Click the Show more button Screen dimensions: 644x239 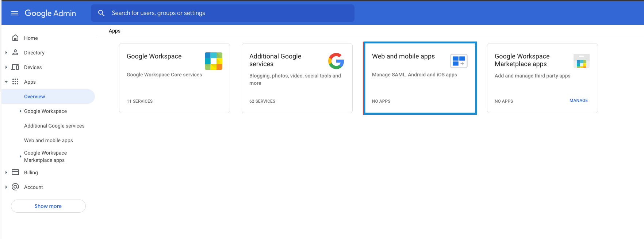[x=48, y=206]
